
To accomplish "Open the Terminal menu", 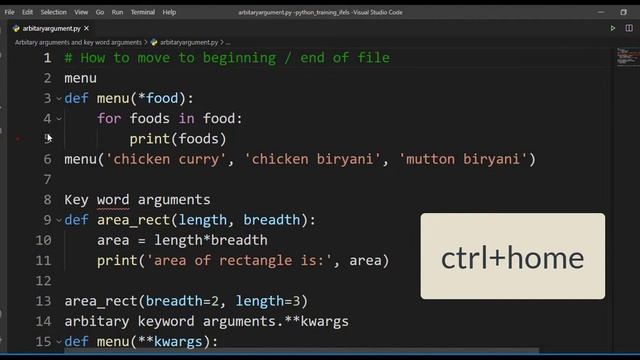I will click(x=142, y=12).
